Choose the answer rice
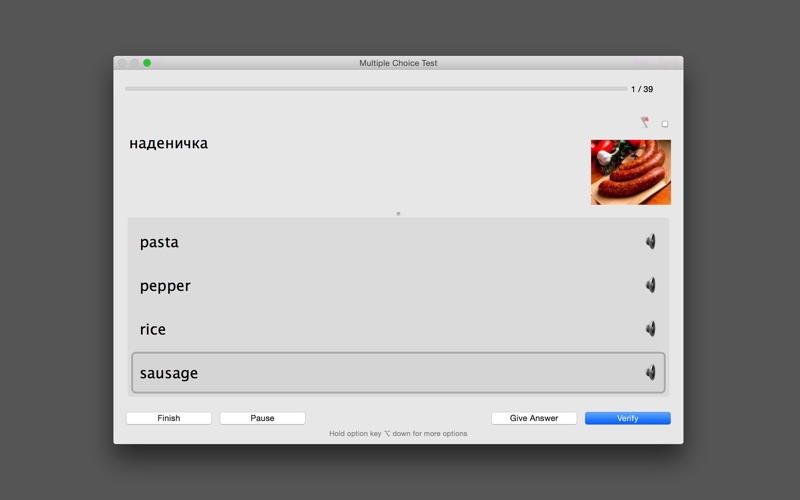 (398, 329)
